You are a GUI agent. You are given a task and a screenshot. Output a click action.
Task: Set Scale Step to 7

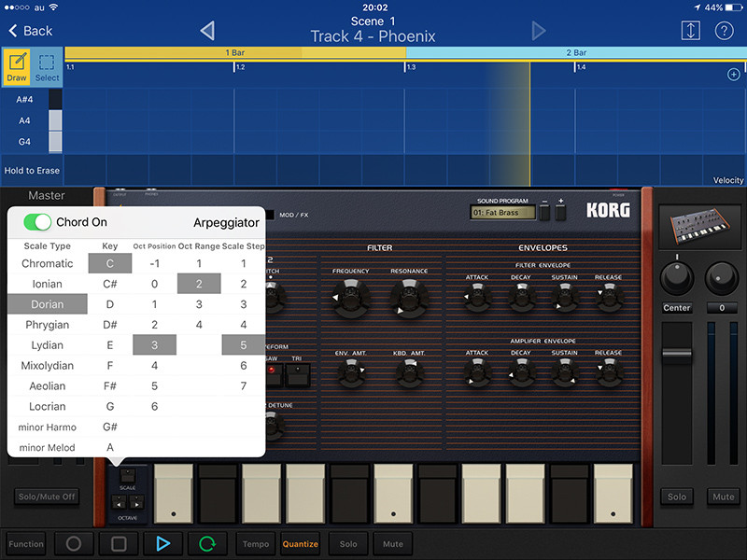tap(243, 386)
